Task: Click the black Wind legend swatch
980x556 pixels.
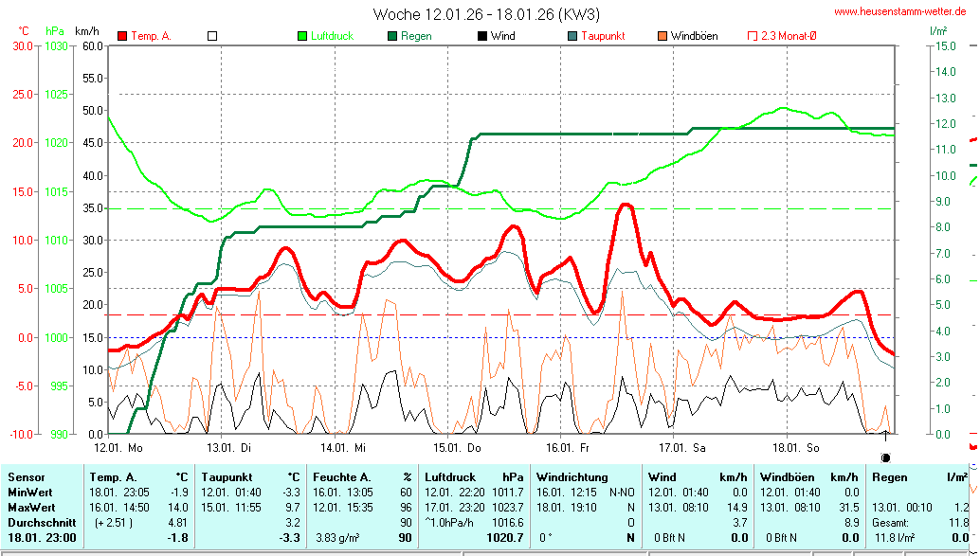Action: pyautogui.click(x=481, y=36)
